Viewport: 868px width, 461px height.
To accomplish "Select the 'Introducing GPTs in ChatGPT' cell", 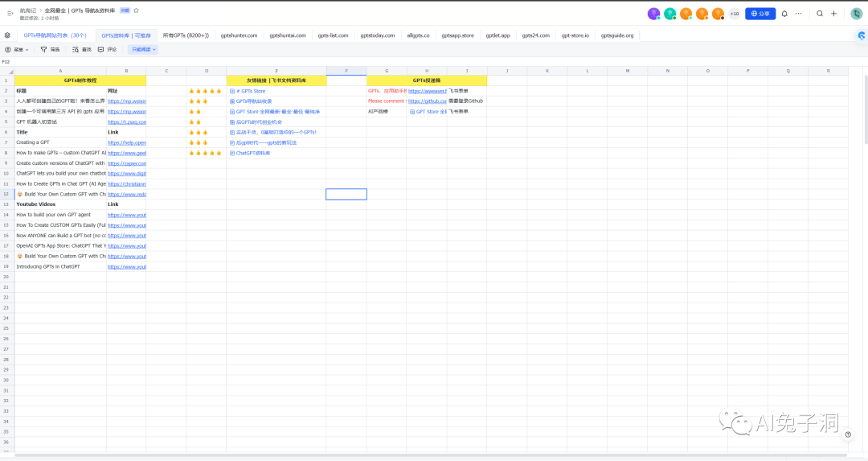I will (60, 266).
